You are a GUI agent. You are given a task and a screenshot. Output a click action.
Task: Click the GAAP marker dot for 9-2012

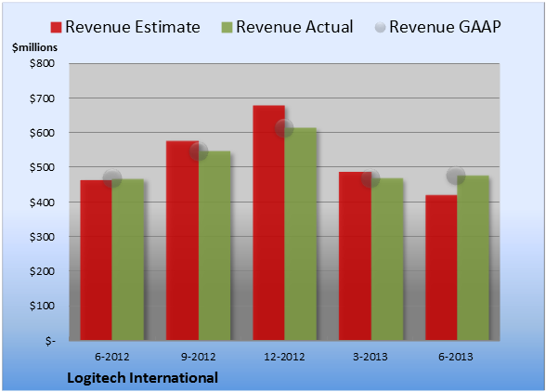(199, 151)
